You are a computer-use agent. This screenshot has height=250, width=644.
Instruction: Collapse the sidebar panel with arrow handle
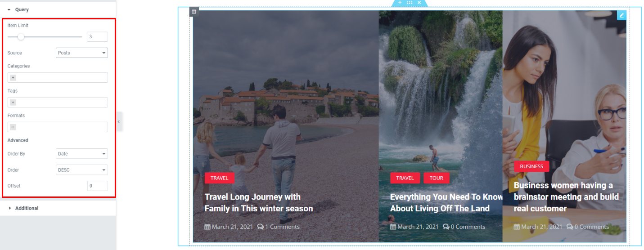click(119, 122)
